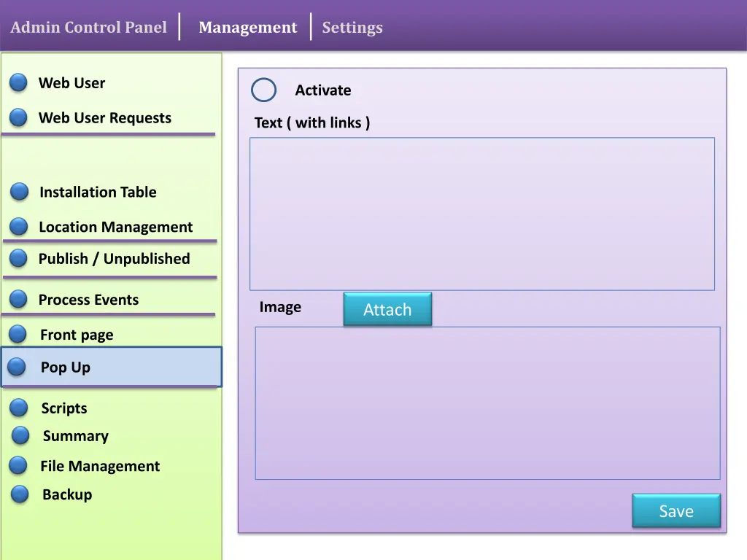The height and width of the screenshot is (560, 747).
Task: Select the Publish / Unpublished menu entry
Action: click(x=114, y=259)
